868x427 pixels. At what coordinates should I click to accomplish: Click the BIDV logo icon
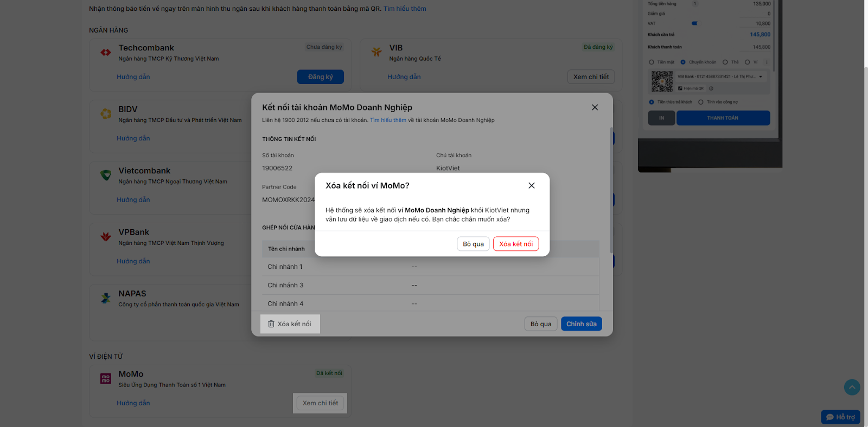[106, 114]
